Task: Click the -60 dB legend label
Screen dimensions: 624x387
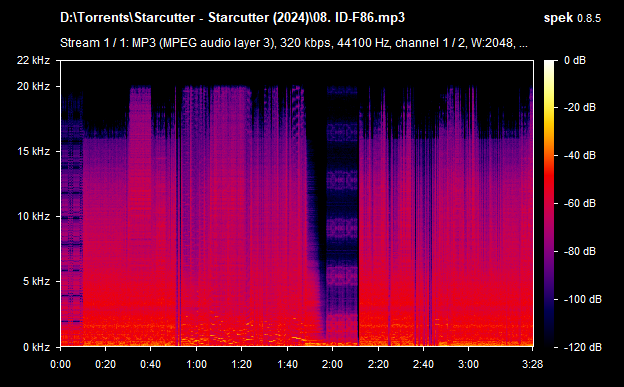Action: [580, 203]
